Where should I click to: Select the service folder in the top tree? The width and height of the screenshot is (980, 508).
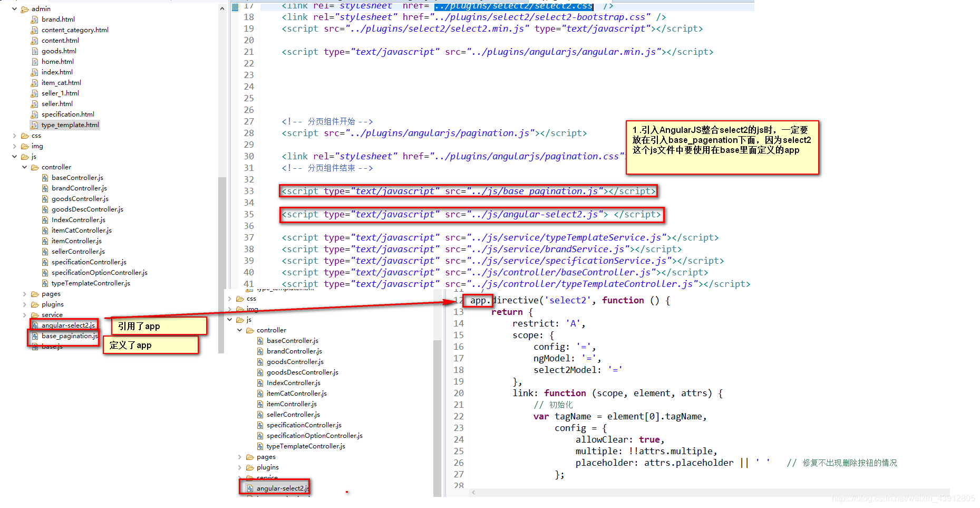[x=52, y=315]
